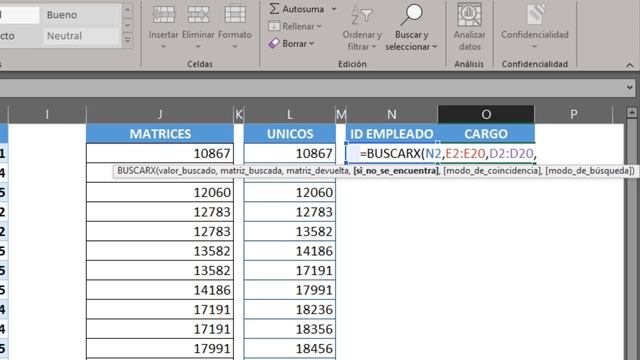Click the Analizar datos icon
The height and width of the screenshot is (360, 640).
pyautogui.click(x=469, y=15)
